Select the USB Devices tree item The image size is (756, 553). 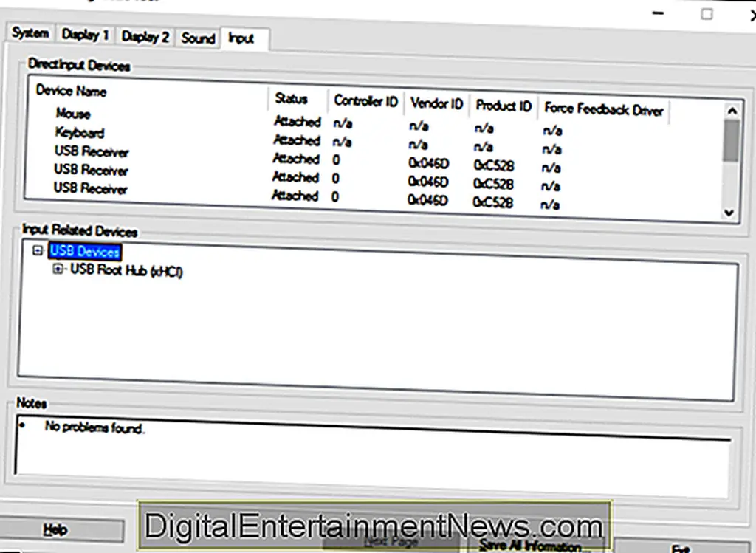tap(83, 251)
